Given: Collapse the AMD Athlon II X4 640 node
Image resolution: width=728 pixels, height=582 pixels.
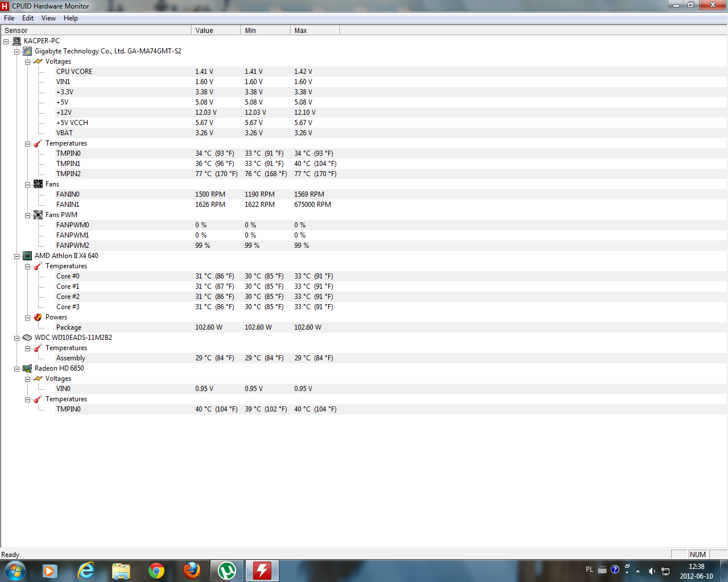Looking at the screenshot, I should coord(16,256).
